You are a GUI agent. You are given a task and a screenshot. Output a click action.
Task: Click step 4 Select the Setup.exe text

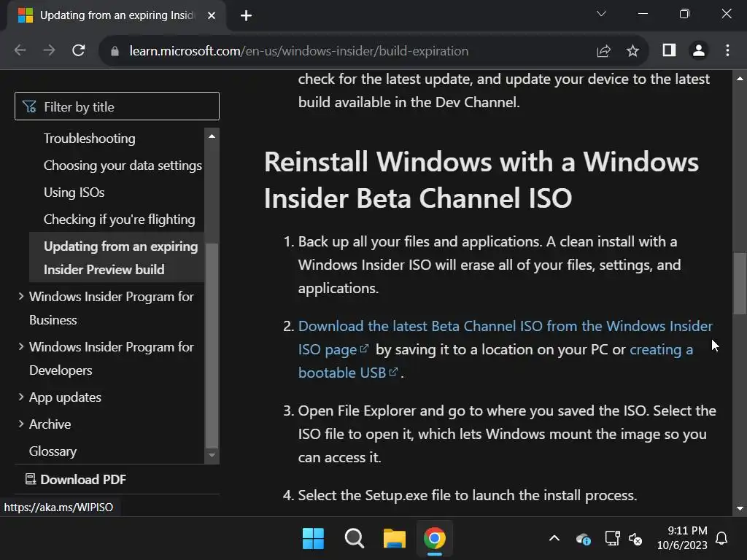point(468,495)
